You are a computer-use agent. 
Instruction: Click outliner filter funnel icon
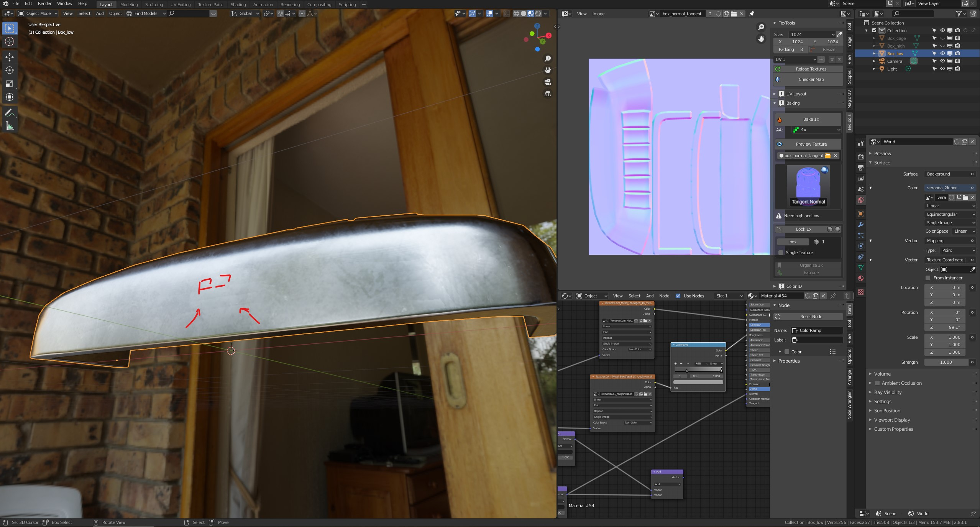(x=959, y=14)
